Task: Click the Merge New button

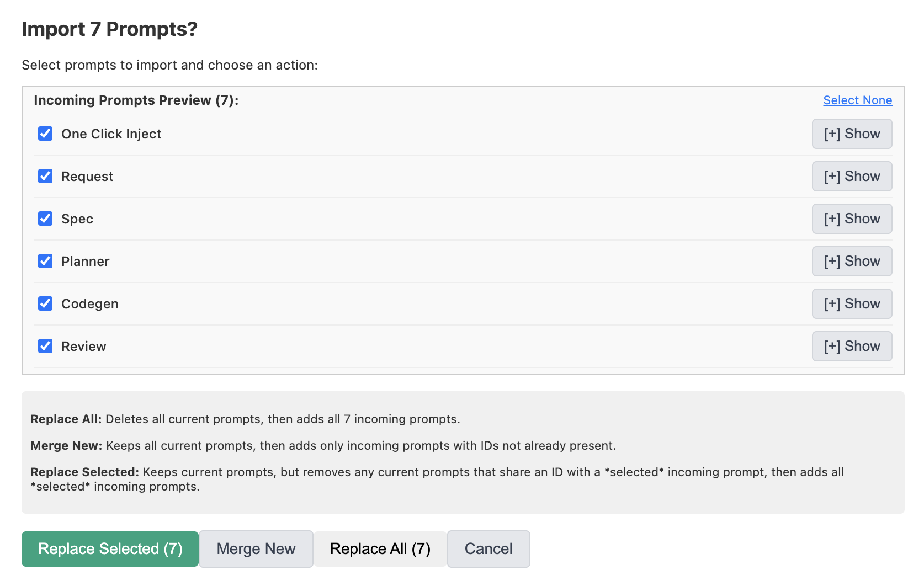Action: tap(256, 549)
